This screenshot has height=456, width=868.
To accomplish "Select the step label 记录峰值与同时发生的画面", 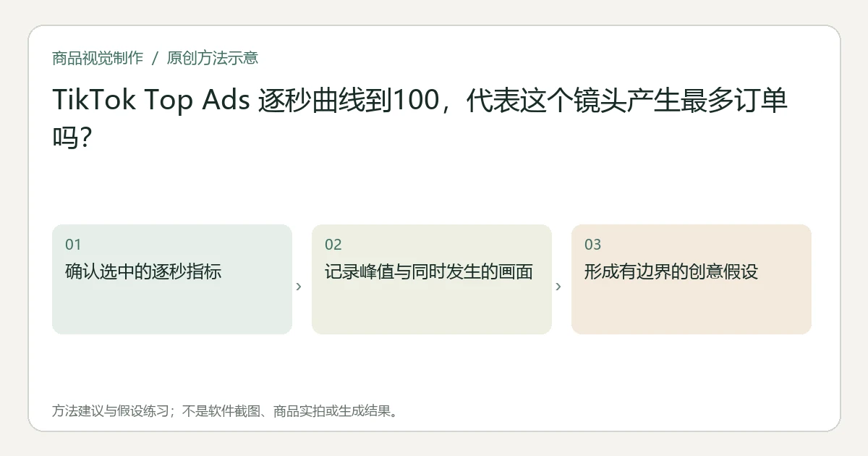I will pos(429,272).
